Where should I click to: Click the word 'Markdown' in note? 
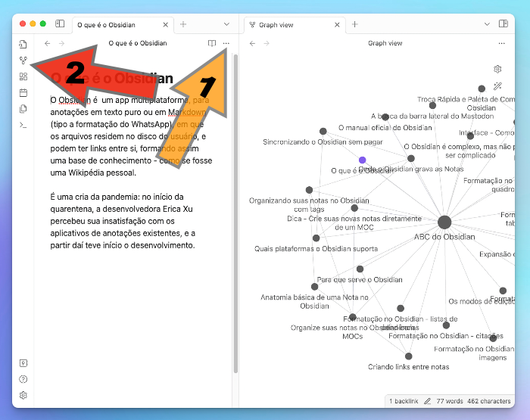click(x=187, y=112)
